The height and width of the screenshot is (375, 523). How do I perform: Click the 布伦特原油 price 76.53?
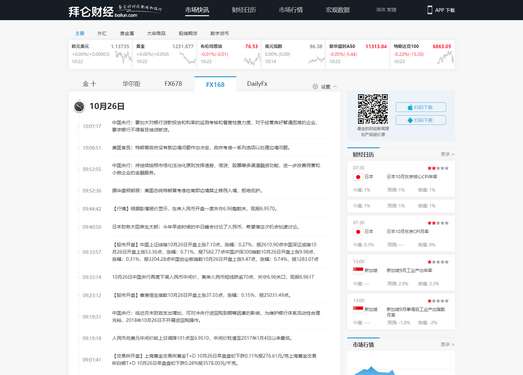251,46
